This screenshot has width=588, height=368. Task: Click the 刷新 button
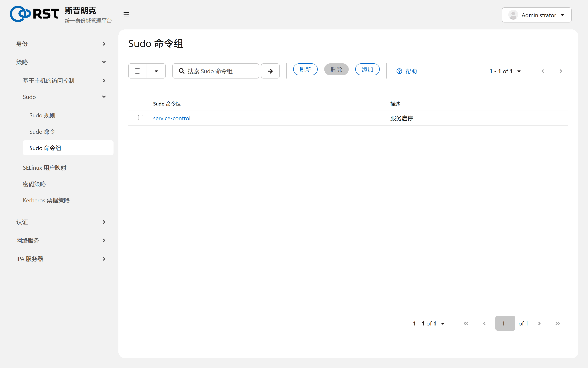[x=305, y=69]
